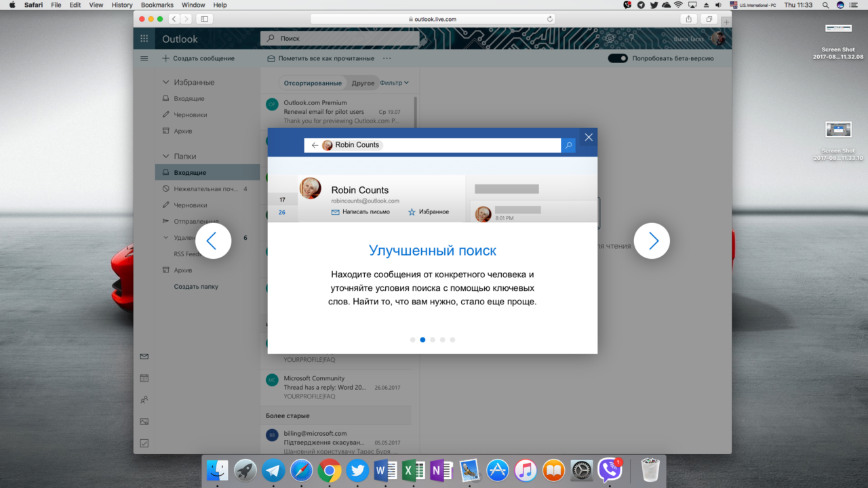Image resolution: width=868 pixels, height=488 pixels.
Task: Select the second carousel page dot
Action: tap(422, 340)
